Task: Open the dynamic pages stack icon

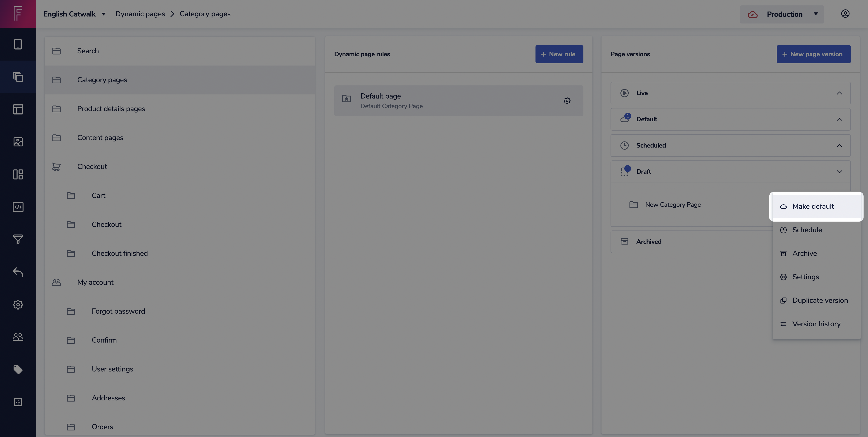Action: 18,77
